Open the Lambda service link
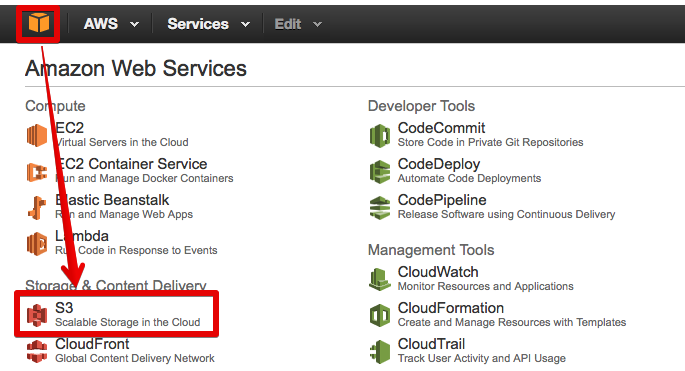Image resolution: width=685 pixels, height=371 pixels. (82, 236)
